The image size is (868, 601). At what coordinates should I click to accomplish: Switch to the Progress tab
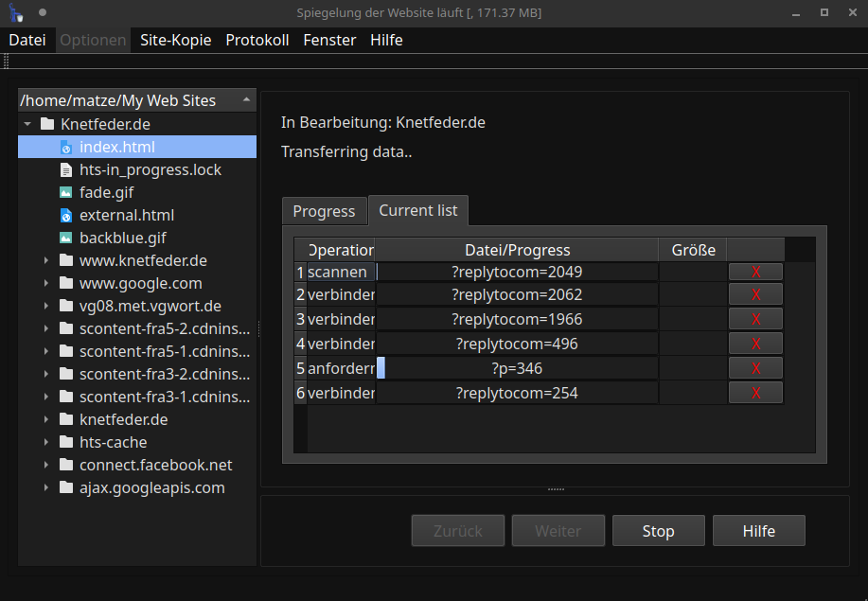(324, 211)
